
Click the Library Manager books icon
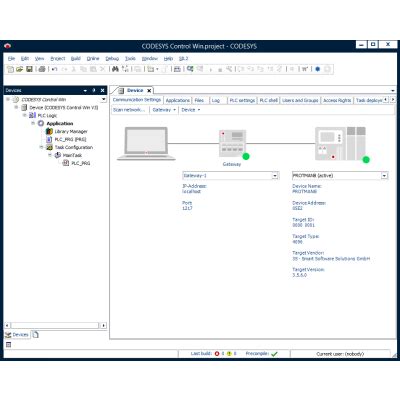pyautogui.click(x=49, y=131)
